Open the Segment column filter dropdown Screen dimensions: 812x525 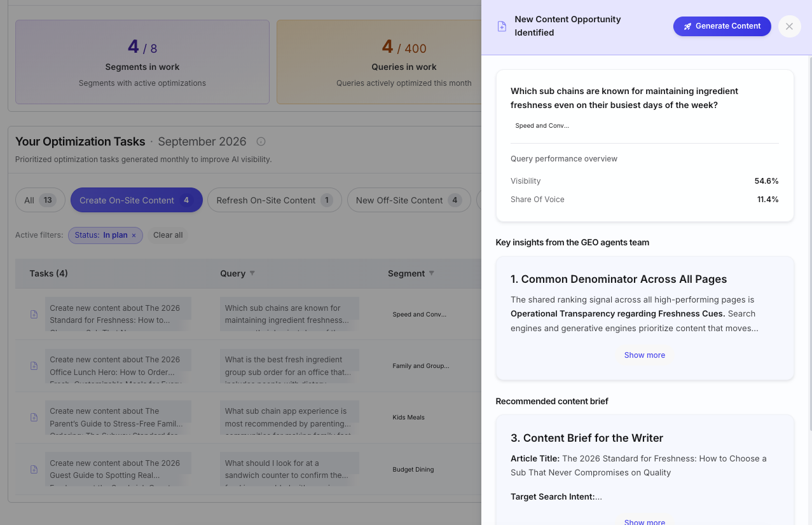[431, 273]
